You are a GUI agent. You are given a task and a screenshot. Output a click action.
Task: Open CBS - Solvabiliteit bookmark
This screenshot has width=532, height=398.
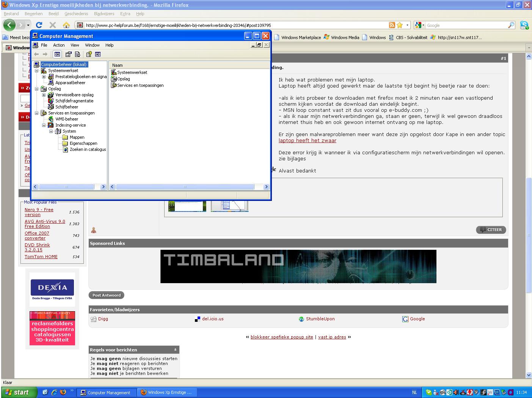coord(408,38)
